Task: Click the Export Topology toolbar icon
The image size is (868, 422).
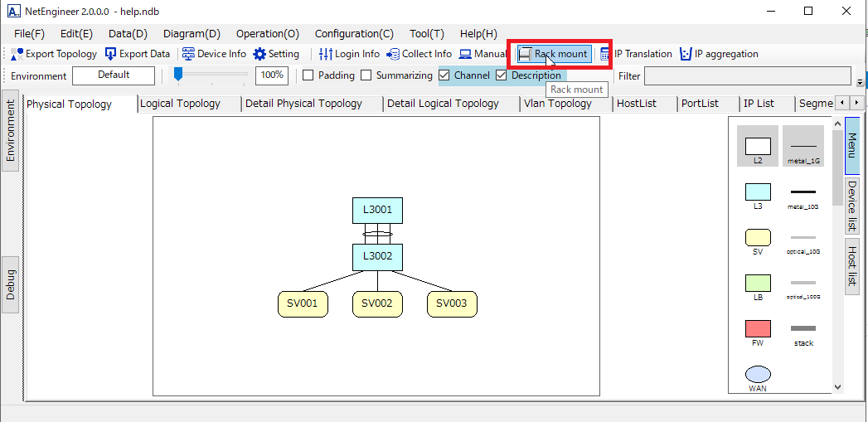Action: point(17,54)
